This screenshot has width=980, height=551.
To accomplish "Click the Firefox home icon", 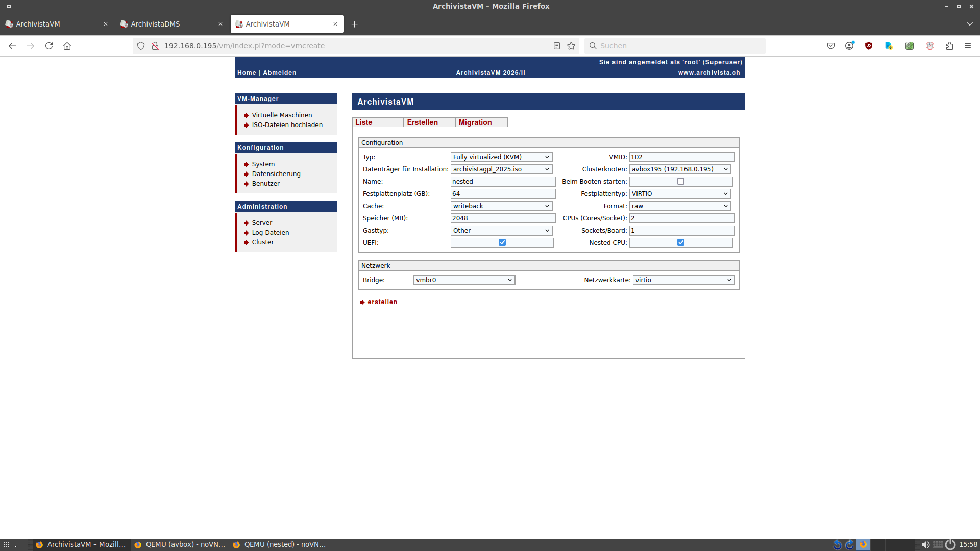I will click(67, 46).
